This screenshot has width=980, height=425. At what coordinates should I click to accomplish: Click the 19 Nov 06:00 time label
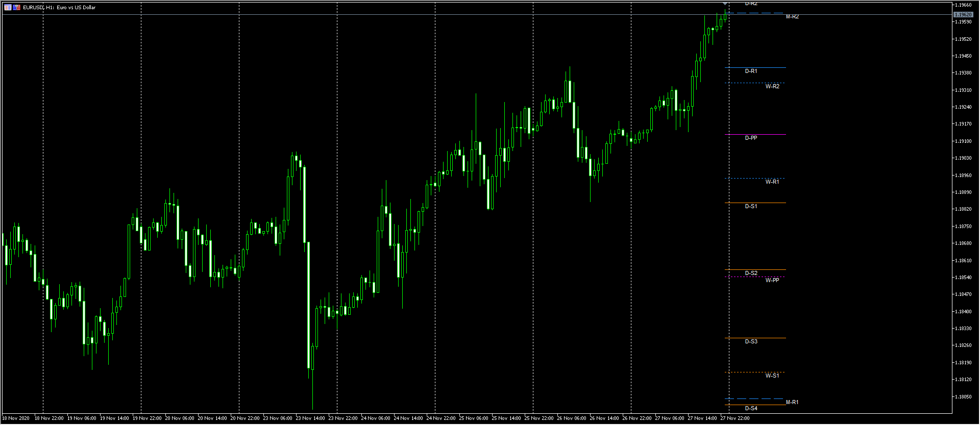(82, 418)
